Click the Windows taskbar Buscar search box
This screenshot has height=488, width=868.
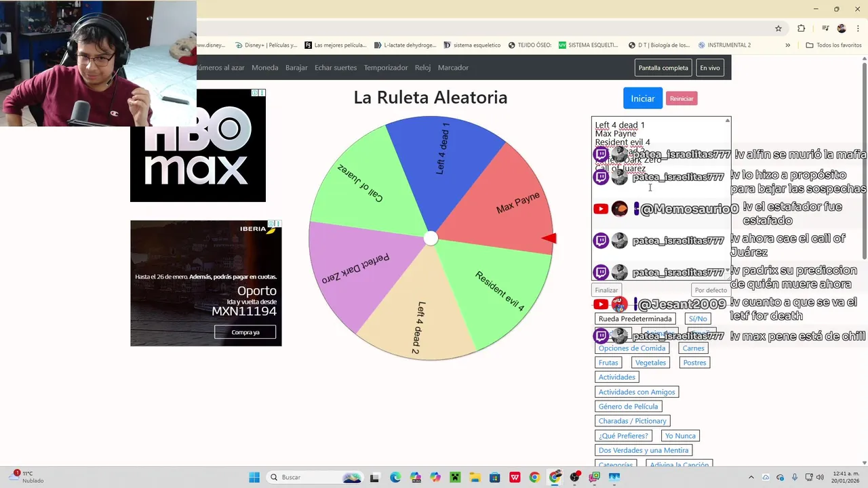pos(315,477)
